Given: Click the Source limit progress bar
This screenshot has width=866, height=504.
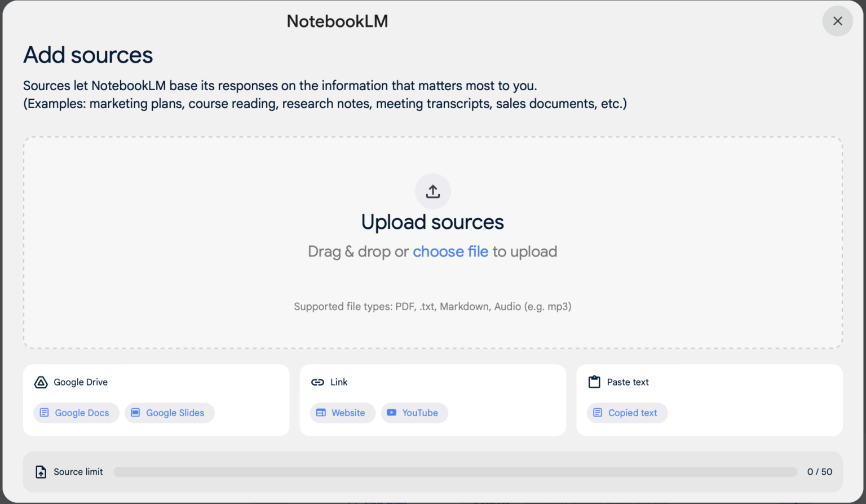Looking at the screenshot, I should point(456,471).
